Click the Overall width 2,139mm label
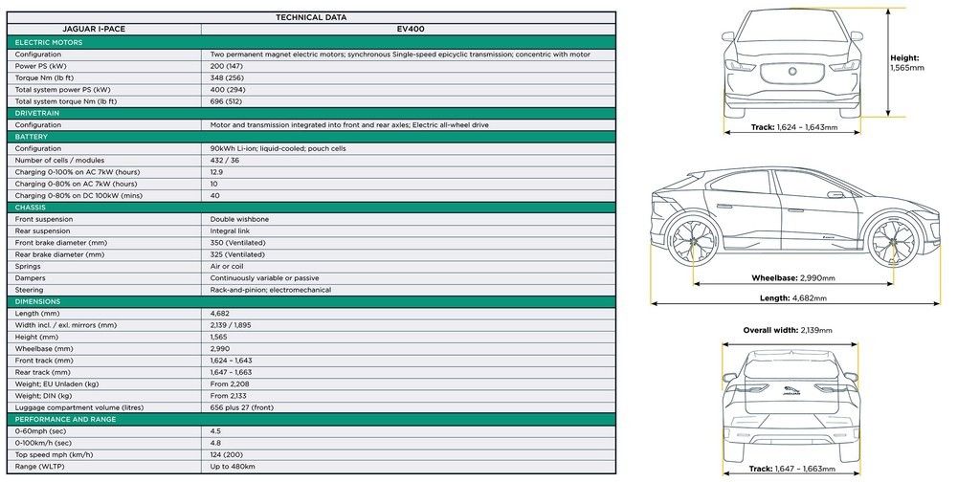The width and height of the screenshot is (980, 482). point(787,330)
